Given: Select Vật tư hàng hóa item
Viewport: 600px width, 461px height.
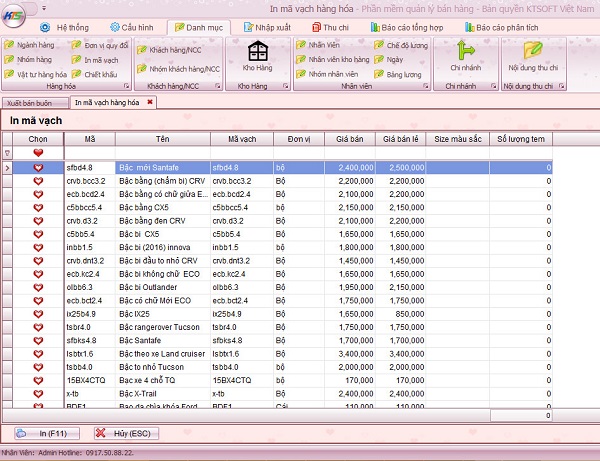Looking at the screenshot, I should [x=41, y=74].
